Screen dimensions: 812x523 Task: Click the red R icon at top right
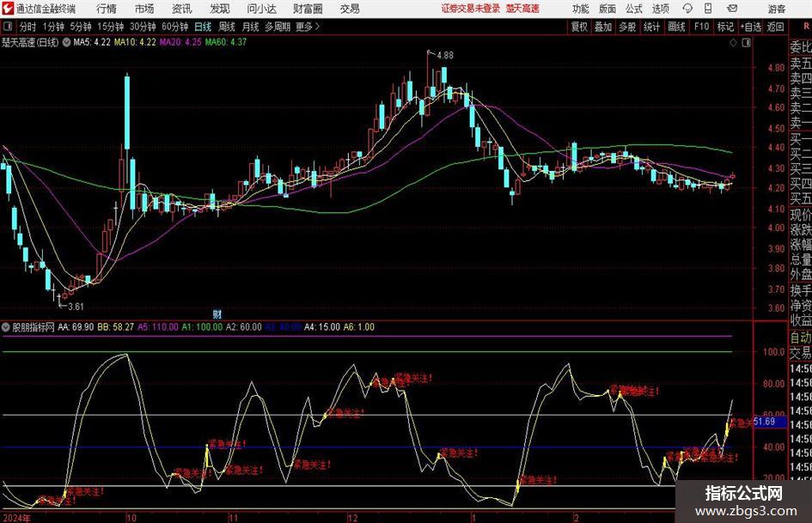806,26
